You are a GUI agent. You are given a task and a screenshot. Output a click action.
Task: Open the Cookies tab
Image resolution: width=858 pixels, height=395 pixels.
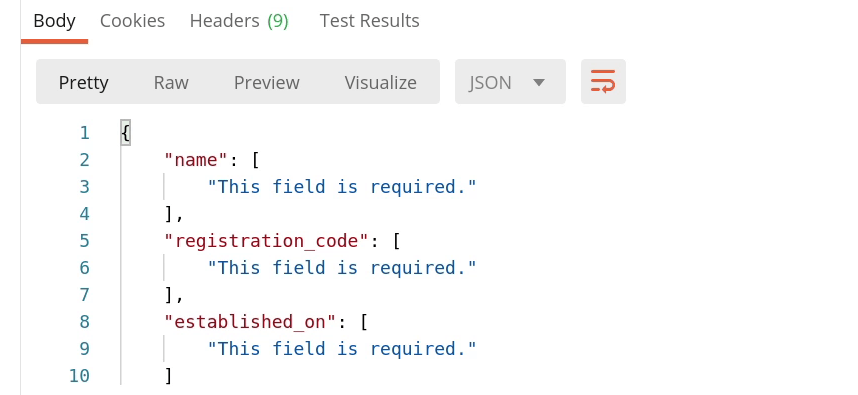click(x=132, y=21)
